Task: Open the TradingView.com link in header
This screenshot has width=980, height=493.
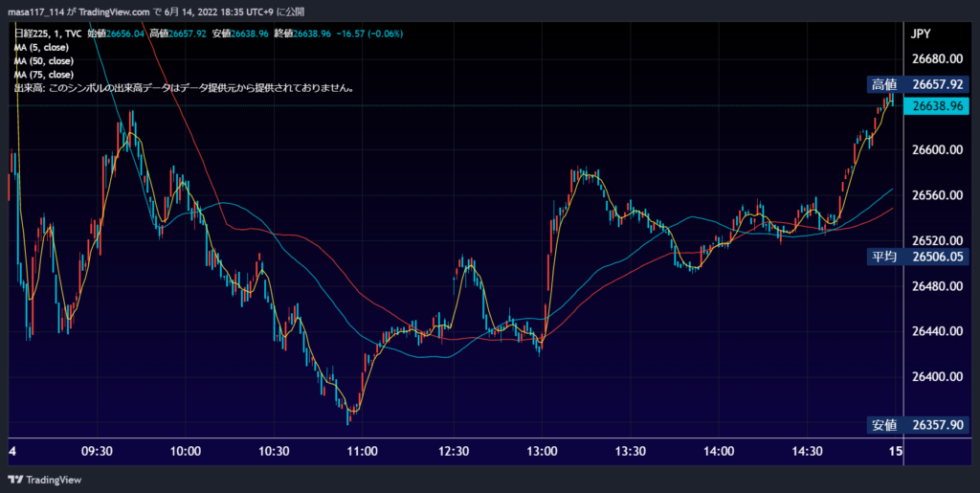Action: [x=115, y=11]
